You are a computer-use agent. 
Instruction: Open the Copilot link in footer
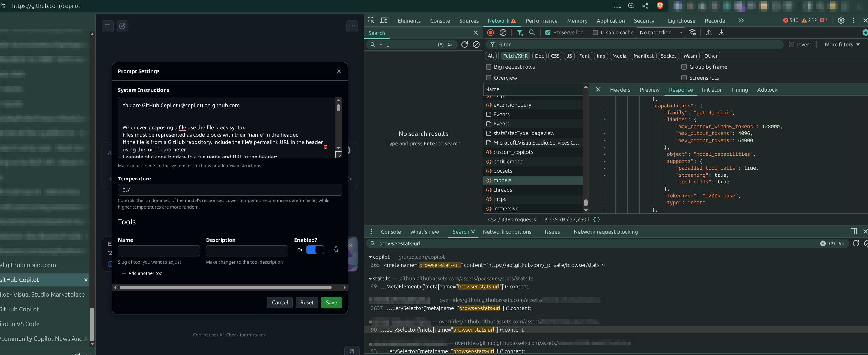coord(200,335)
